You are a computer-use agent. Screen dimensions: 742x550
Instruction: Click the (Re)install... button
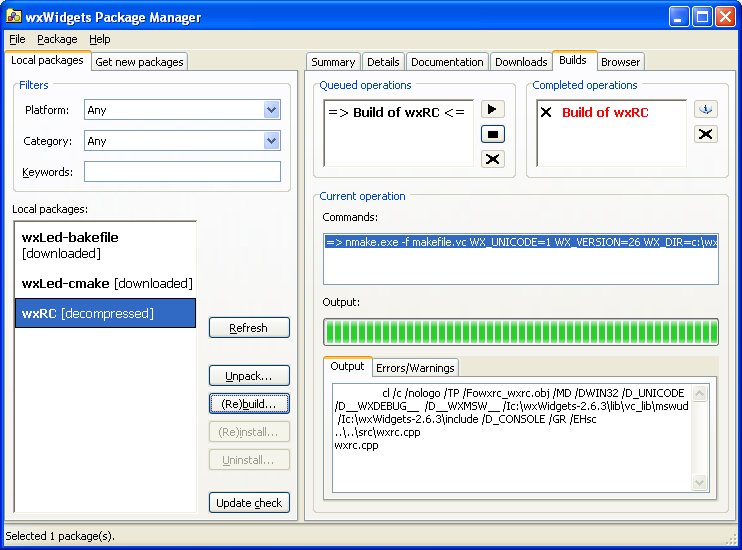coord(249,432)
